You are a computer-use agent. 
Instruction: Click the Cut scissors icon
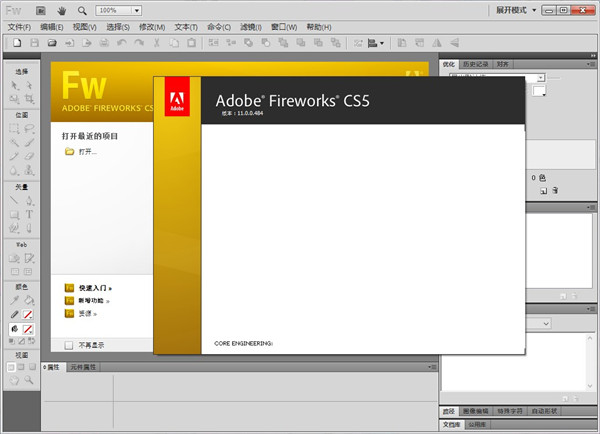coord(157,43)
